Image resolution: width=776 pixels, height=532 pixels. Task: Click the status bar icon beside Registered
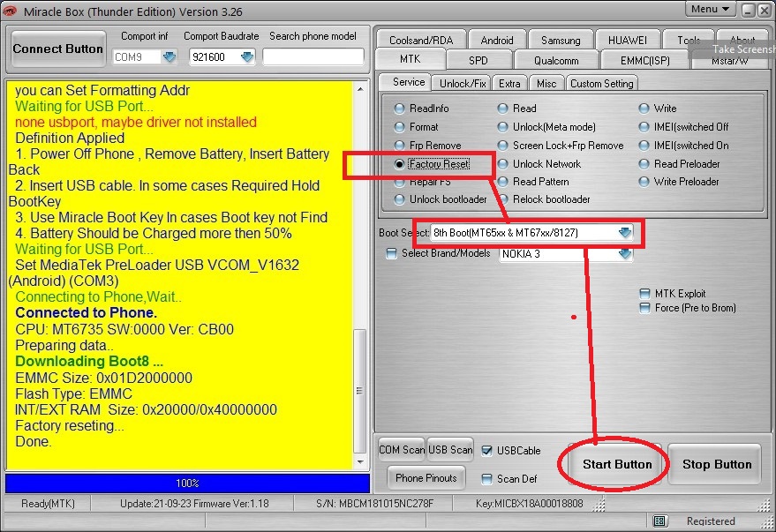pyautogui.click(x=659, y=521)
